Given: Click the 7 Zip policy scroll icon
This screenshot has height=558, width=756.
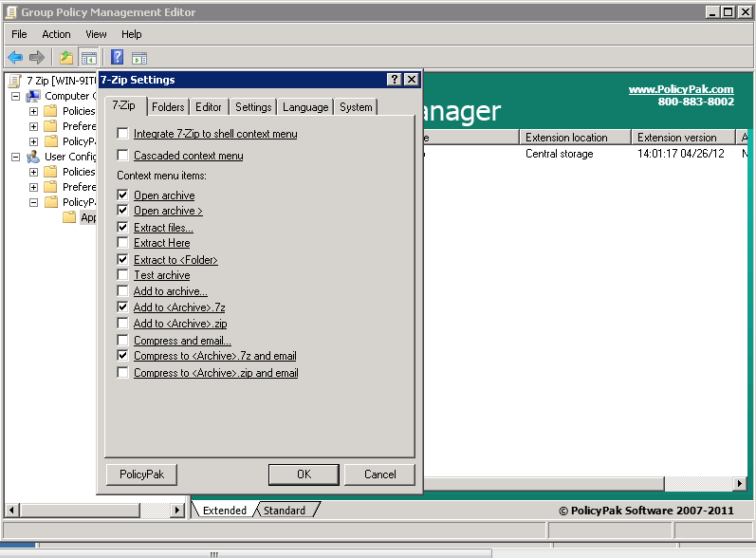Looking at the screenshot, I should 15,81.
